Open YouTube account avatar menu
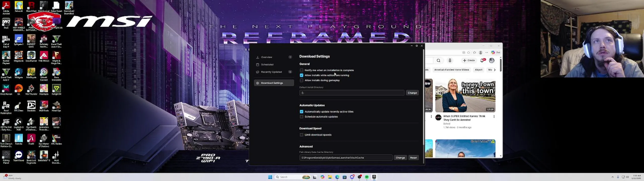The width and height of the screenshot is (644, 181). coord(492,61)
